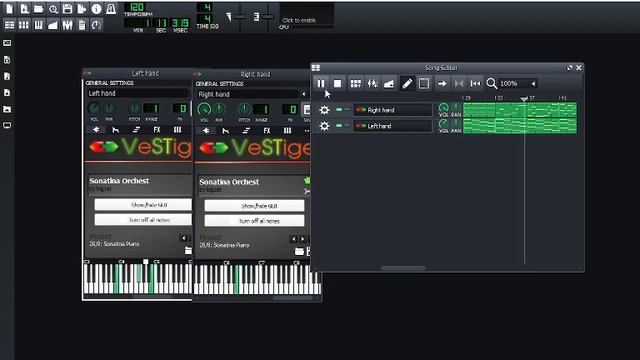Image resolution: width=640 pixels, height=360 pixels.
Task: Open the computer browser in sidebar
Action: click(x=7, y=125)
